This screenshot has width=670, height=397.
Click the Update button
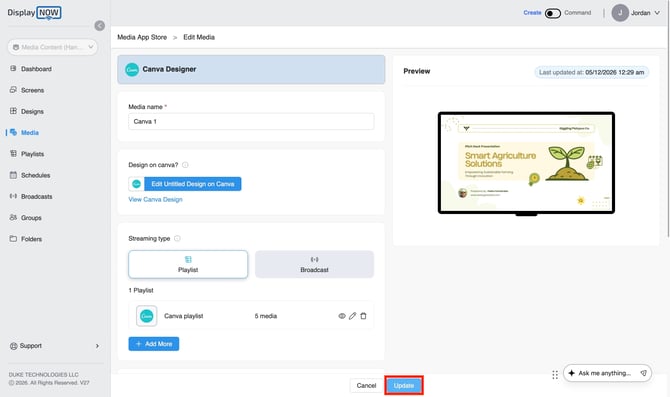[x=404, y=385]
